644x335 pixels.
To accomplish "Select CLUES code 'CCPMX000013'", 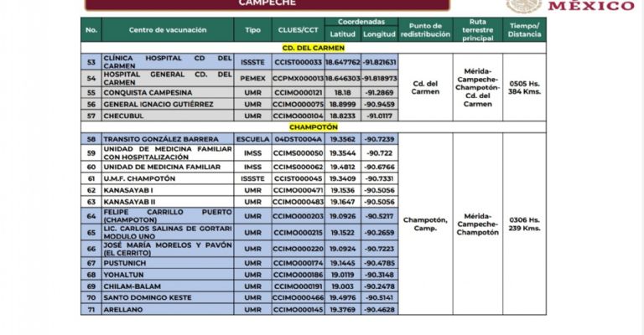I will [299, 79].
